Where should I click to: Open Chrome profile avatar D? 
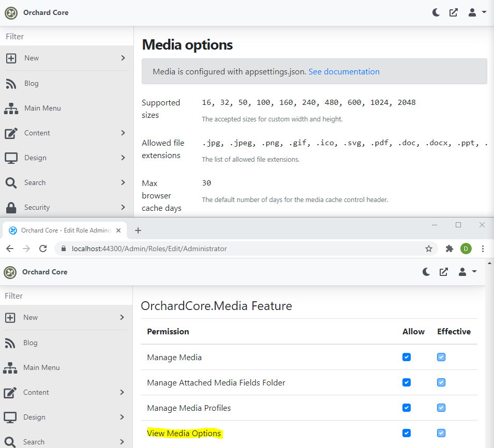pyautogui.click(x=466, y=249)
